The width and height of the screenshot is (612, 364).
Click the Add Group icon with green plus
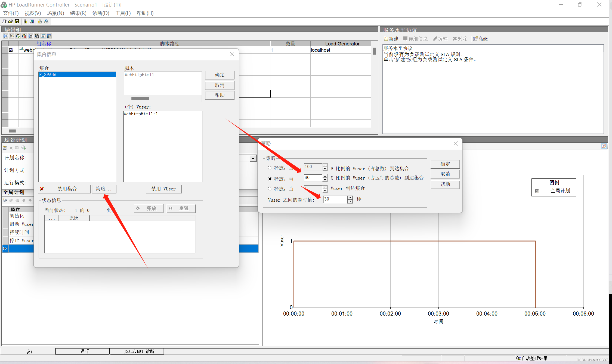tap(18, 36)
